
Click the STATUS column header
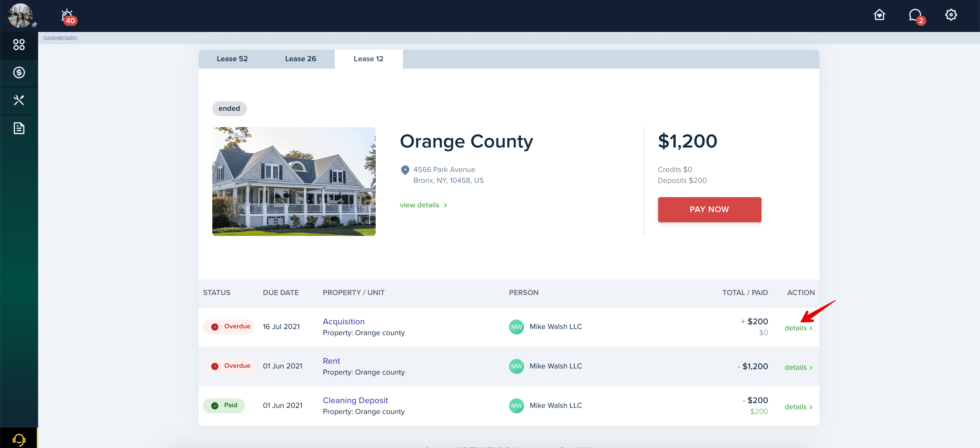point(216,293)
